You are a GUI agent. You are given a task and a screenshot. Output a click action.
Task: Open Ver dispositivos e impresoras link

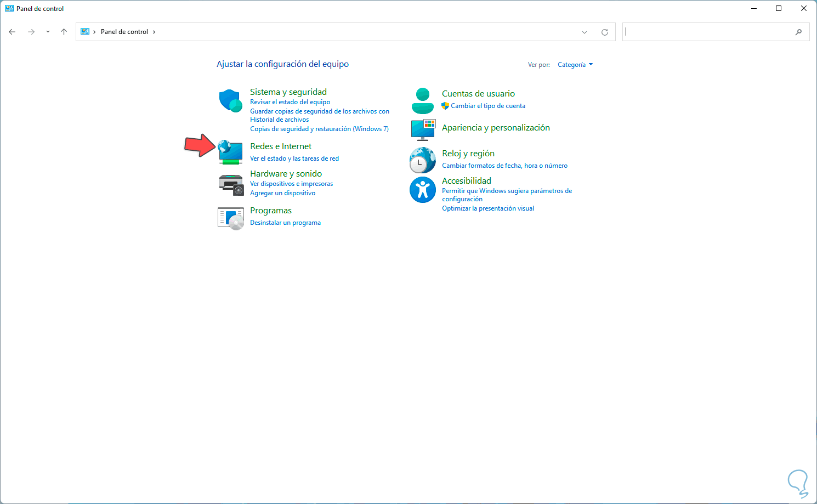pyautogui.click(x=292, y=184)
